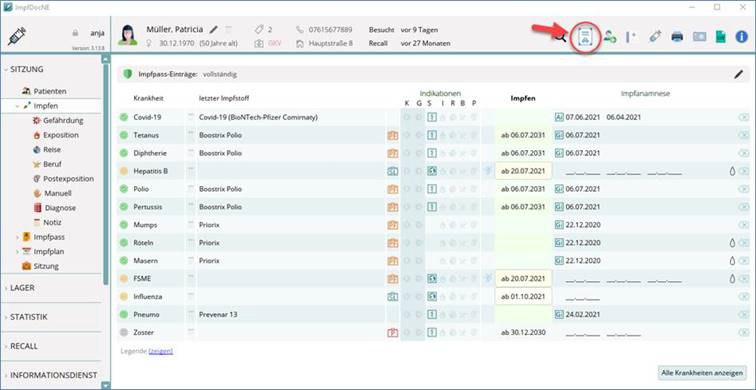The height and width of the screenshot is (390, 756).
Task: Click Zoster red pass icon
Action: coord(392,333)
